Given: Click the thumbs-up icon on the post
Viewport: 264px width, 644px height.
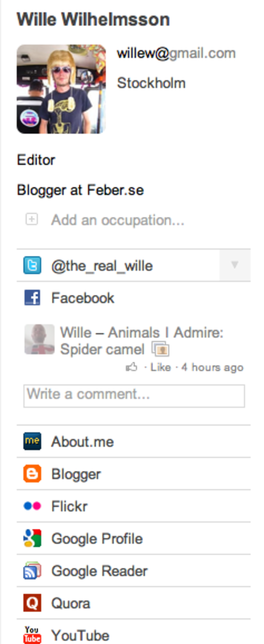Looking at the screenshot, I should click(x=131, y=367).
